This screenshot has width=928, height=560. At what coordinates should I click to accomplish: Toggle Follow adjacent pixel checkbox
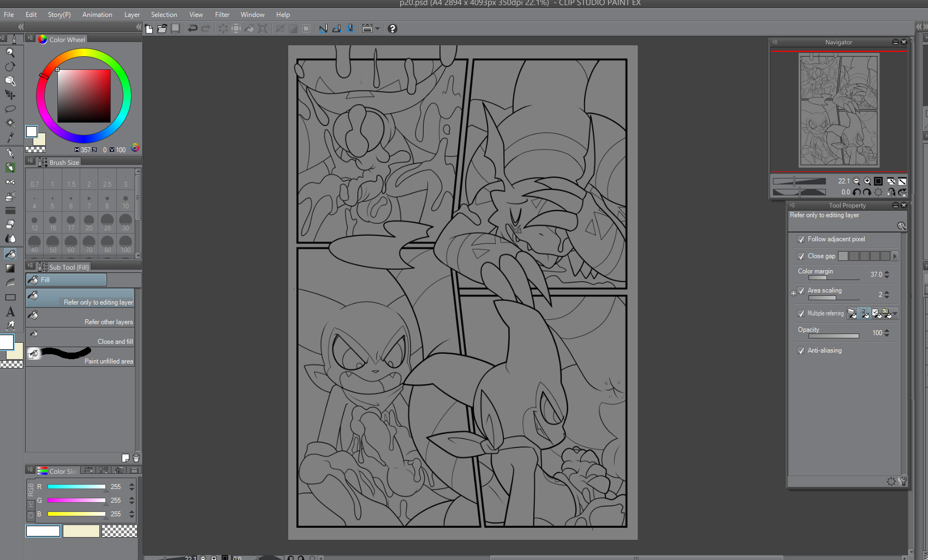point(801,239)
